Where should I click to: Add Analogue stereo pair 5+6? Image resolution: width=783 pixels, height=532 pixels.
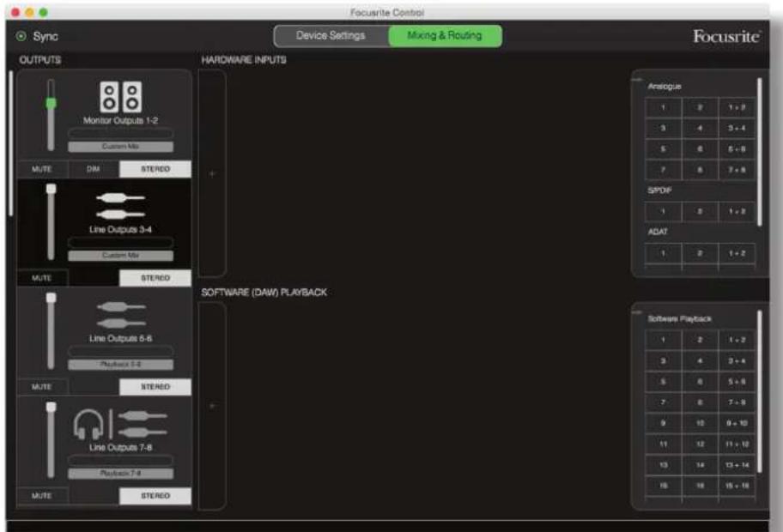coord(737,149)
